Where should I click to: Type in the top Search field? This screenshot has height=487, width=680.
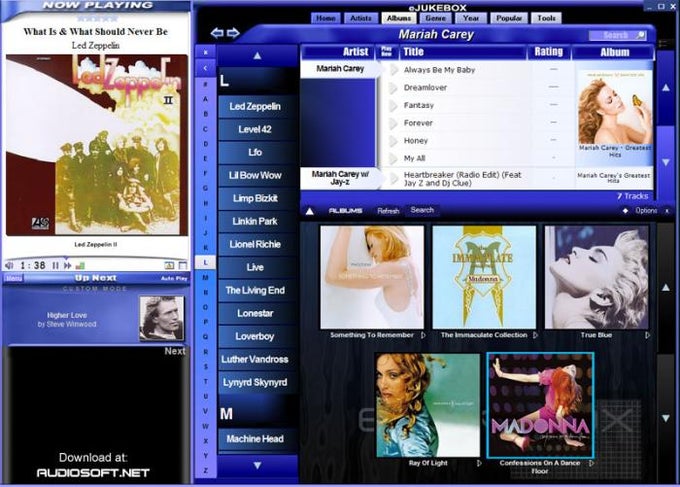617,35
